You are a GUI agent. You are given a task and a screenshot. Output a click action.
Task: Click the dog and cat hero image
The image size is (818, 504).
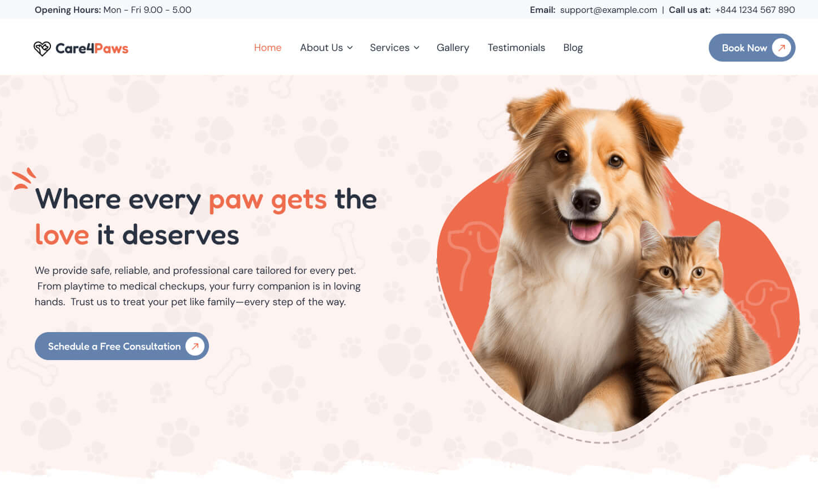618,263
